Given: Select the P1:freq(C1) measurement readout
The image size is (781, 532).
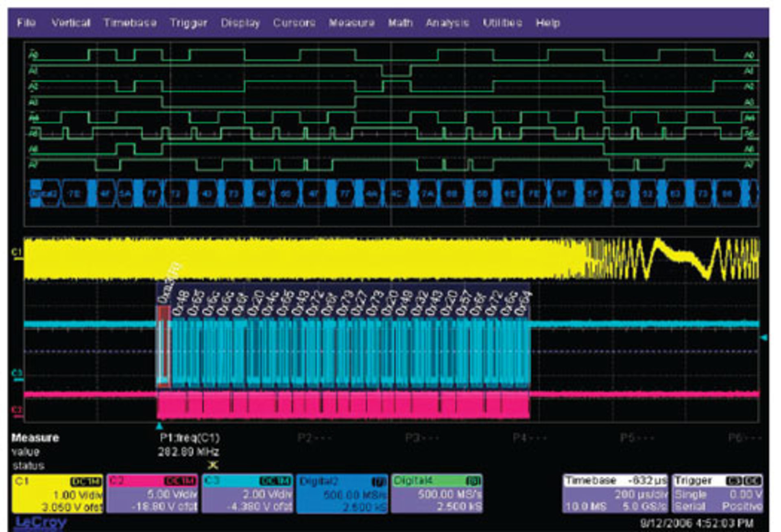Looking at the screenshot, I should click(x=190, y=438).
